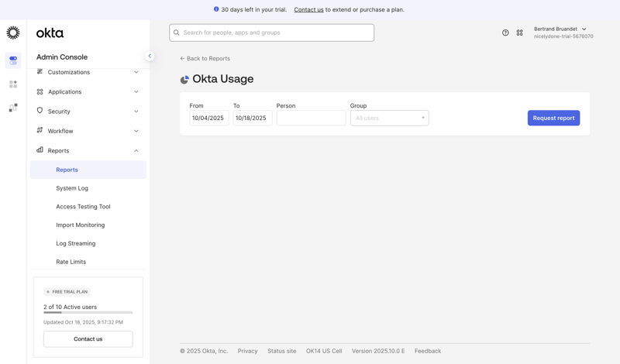The image size is (620, 364).
Task: Expand the Workflow menu chevron
Action: point(136,131)
